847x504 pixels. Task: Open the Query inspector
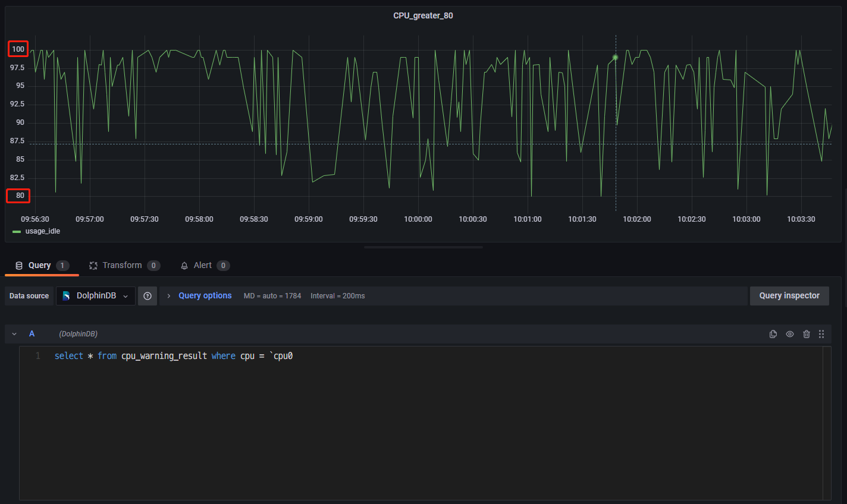[789, 296]
